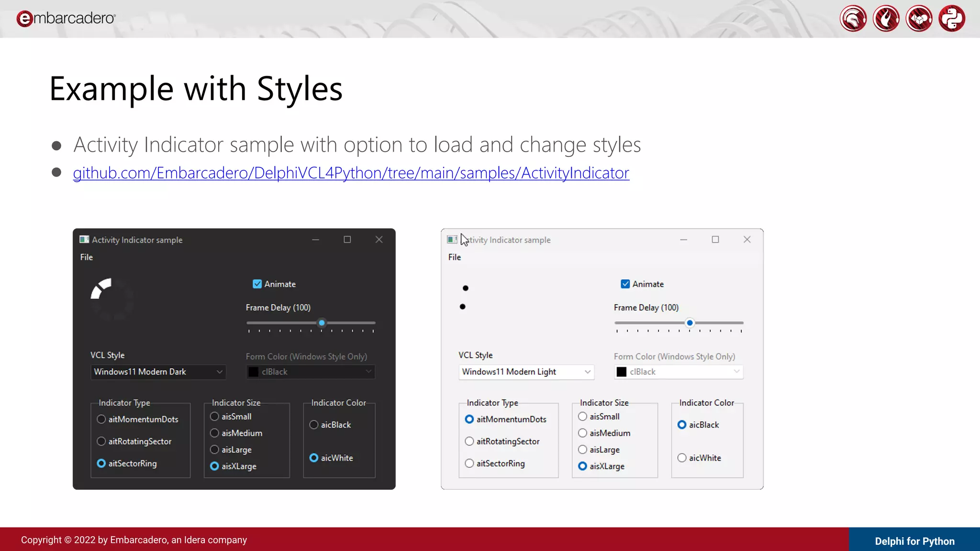The width and height of the screenshot is (980, 551).
Task: Click the Spartan helmet Delphi icon
Action: click(853, 19)
